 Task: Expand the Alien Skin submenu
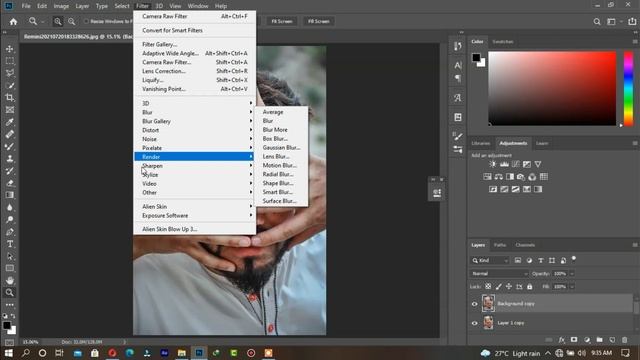[x=195, y=207]
